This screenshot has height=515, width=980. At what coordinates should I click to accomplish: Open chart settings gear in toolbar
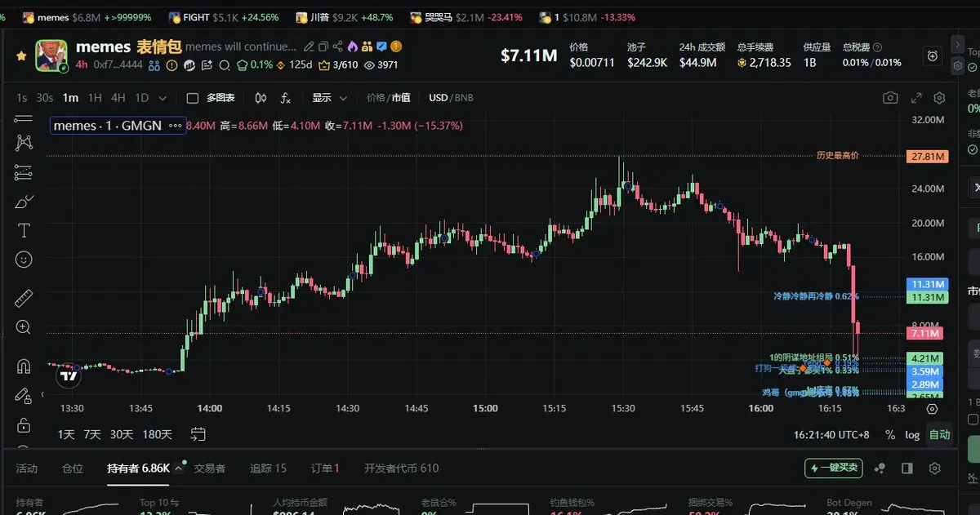tap(939, 98)
